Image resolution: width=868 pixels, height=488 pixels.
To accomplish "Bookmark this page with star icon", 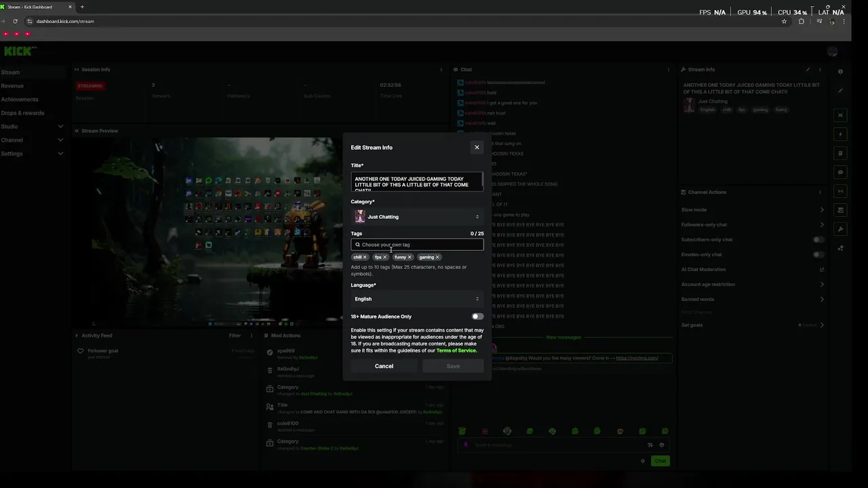I will tap(784, 21).
